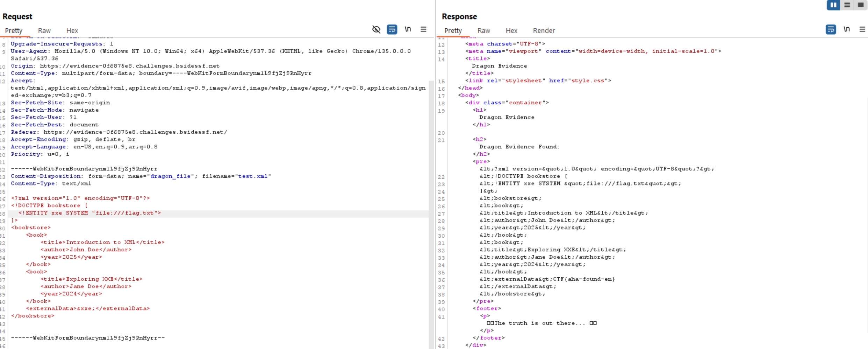
Task: Switch Response view to Render tab
Action: 544,31
